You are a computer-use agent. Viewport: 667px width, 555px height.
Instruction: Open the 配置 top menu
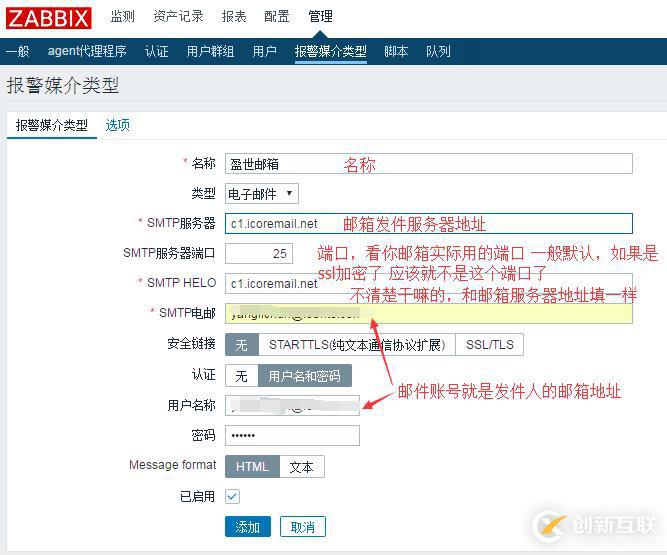277,17
